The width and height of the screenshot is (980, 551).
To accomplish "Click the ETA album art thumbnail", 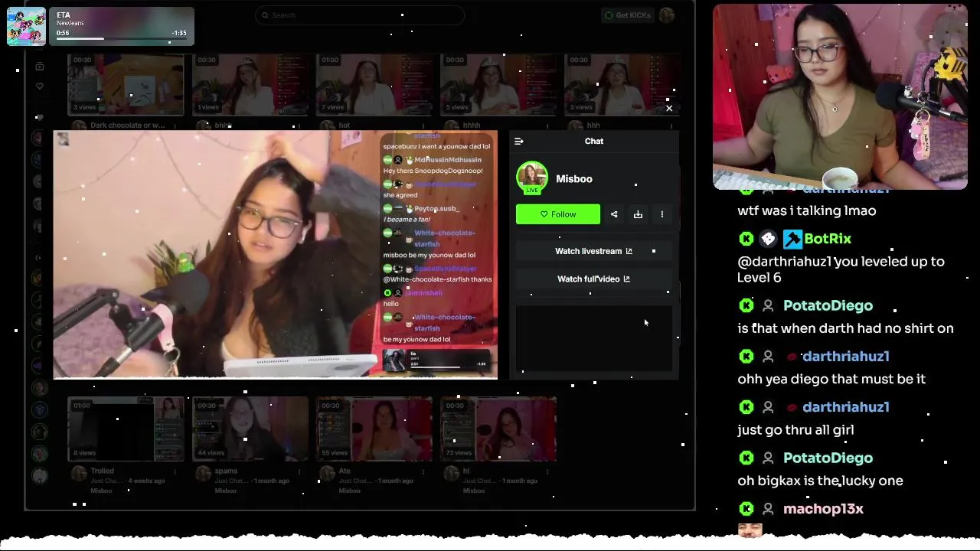I will click(x=26, y=27).
